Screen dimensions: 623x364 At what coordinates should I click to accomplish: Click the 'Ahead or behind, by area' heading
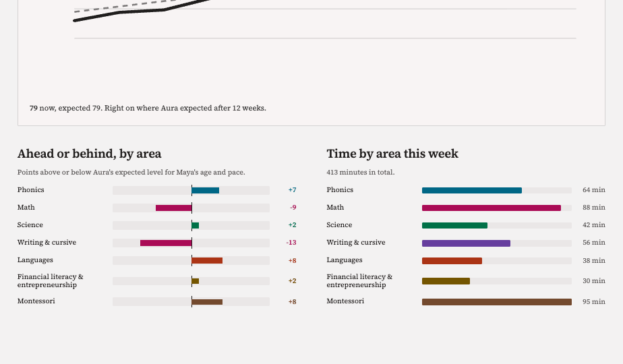(x=90, y=154)
